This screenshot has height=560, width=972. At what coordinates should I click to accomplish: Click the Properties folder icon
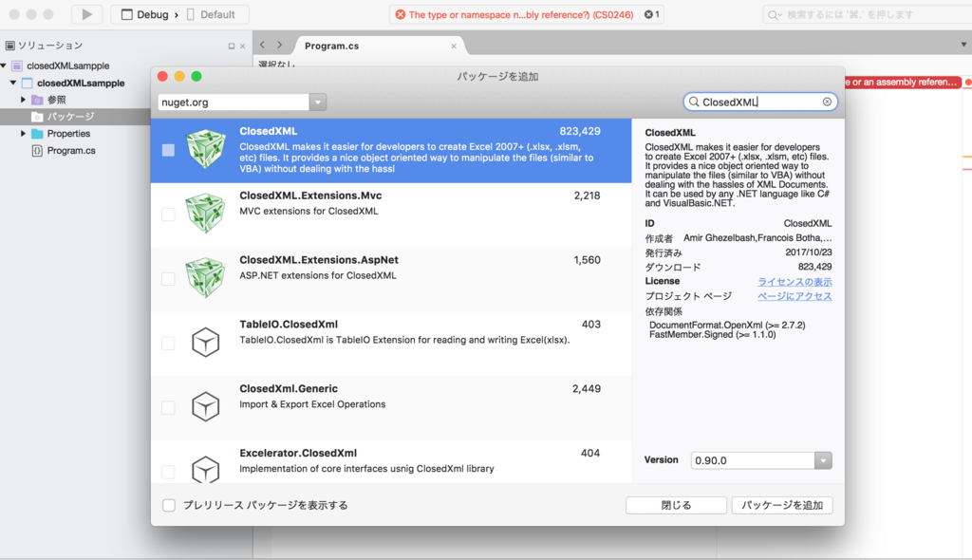point(37,133)
